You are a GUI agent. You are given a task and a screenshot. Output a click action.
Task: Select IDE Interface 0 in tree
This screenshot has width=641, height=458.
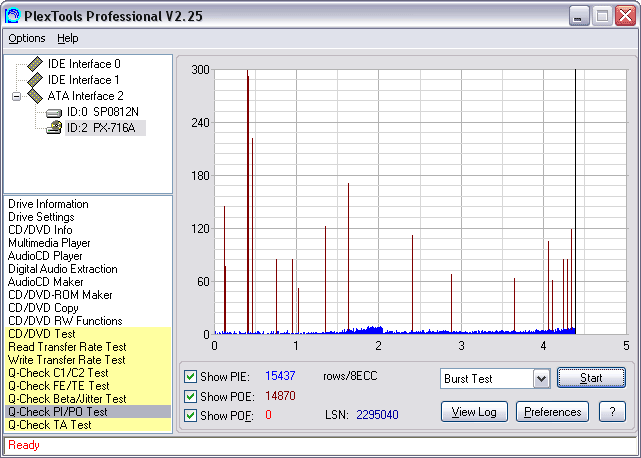pos(84,64)
